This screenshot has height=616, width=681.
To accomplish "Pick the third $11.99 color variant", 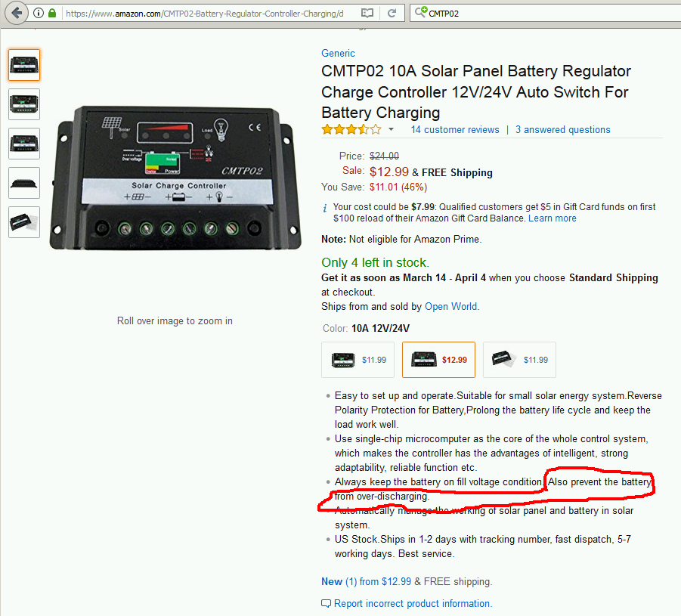I will pos(519,360).
